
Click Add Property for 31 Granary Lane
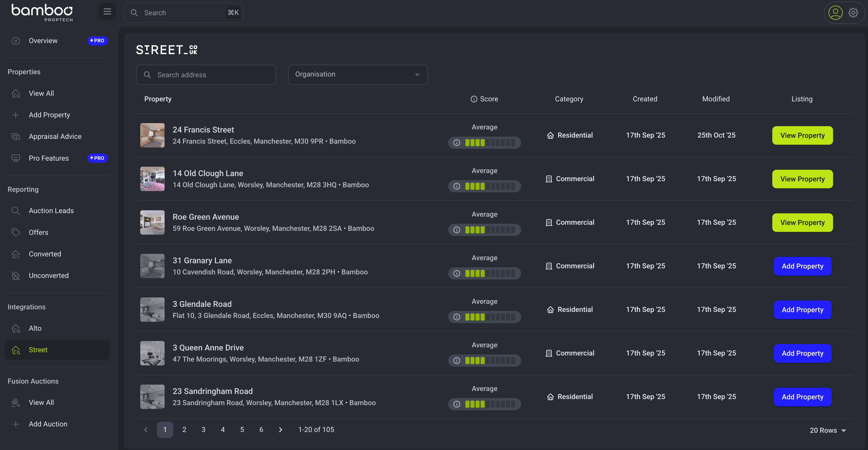click(x=802, y=266)
